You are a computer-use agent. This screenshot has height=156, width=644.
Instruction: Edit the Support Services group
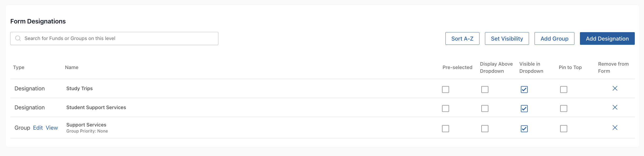[x=38, y=128]
